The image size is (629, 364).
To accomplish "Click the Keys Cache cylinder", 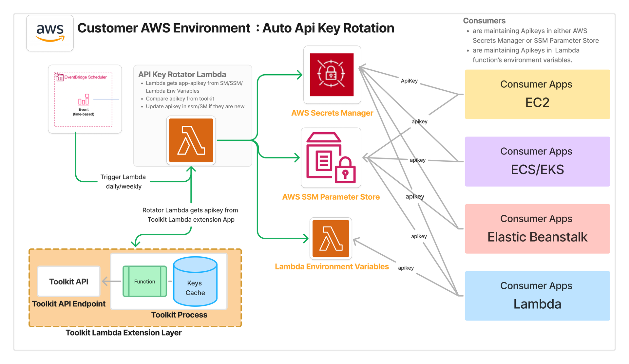I will (195, 282).
